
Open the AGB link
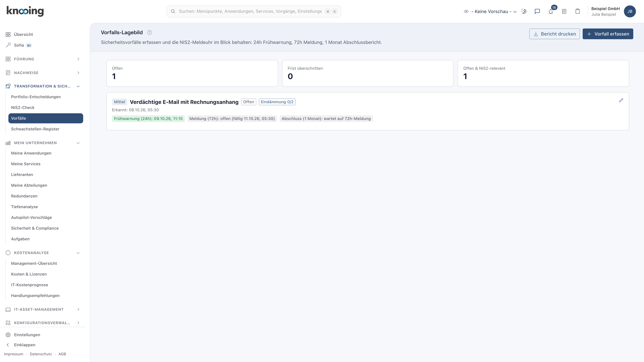click(62, 354)
